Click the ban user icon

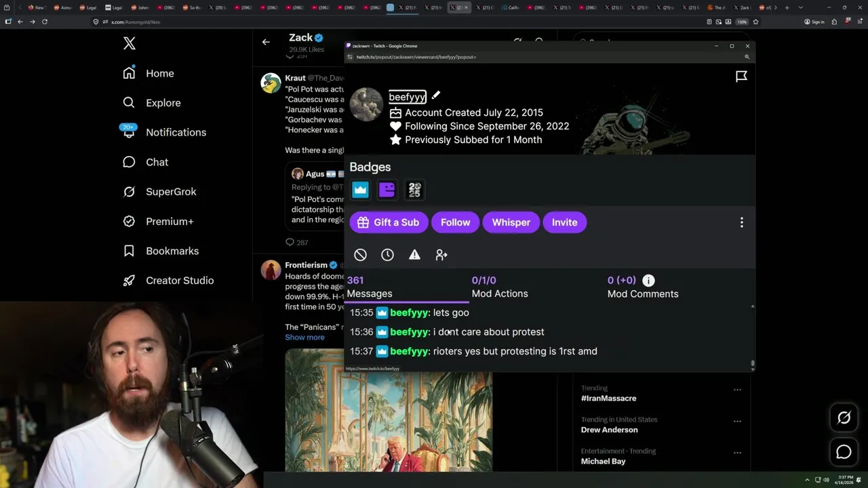[360, 255]
